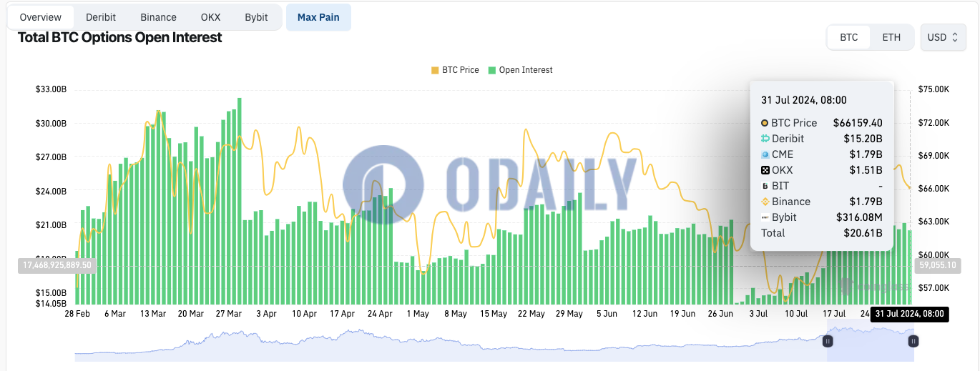Toggle the Open Interest legend series

point(520,70)
